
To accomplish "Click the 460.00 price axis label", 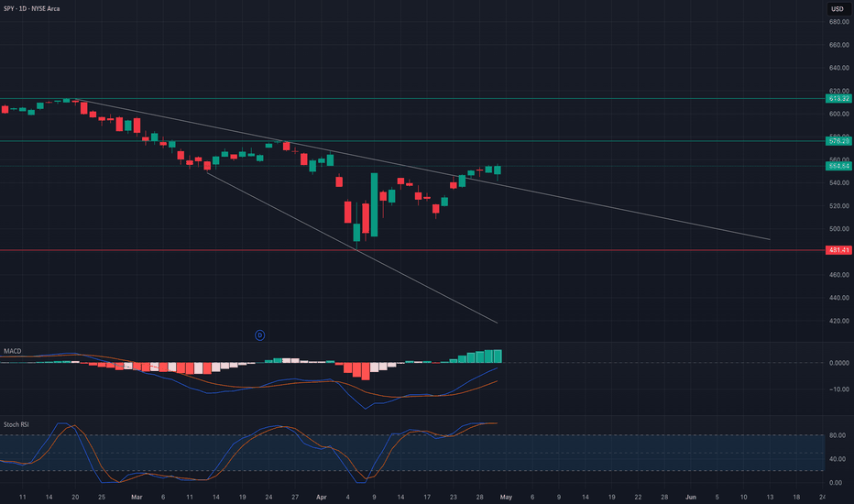I will (838, 275).
